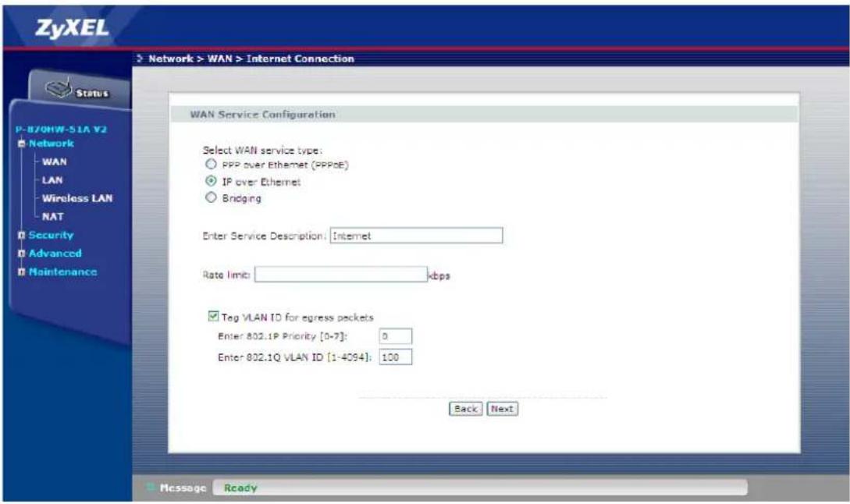The image size is (850, 504).
Task: Click the Next button
Action: [x=503, y=409]
